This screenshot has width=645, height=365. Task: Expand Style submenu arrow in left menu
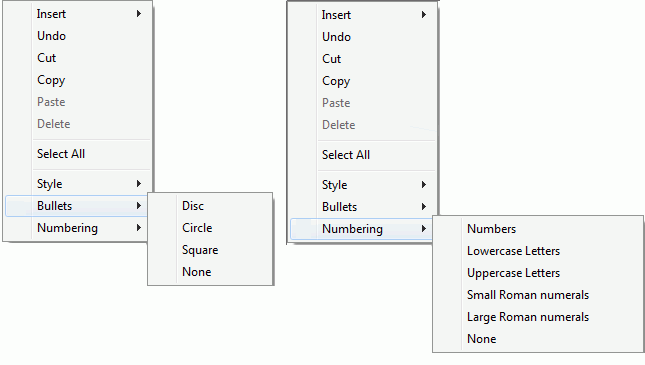[139, 184]
